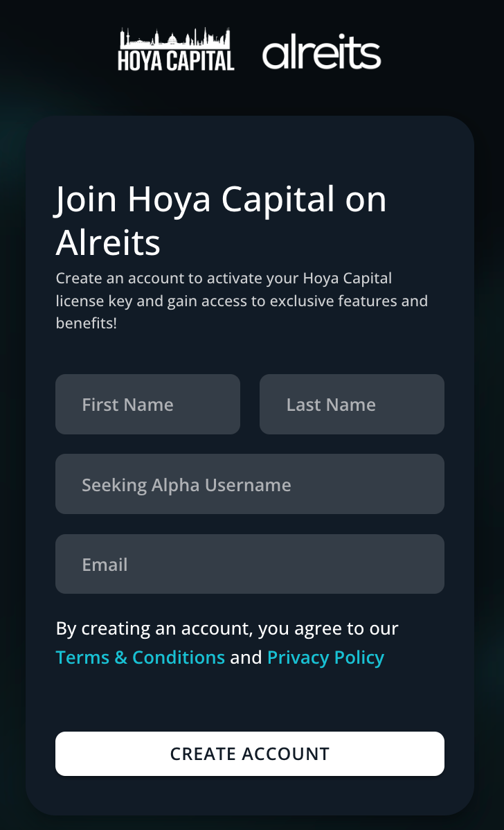This screenshot has width=504, height=830.
Task: Click the city skyline graphic above Hoya Capital
Action: click(176, 37)
